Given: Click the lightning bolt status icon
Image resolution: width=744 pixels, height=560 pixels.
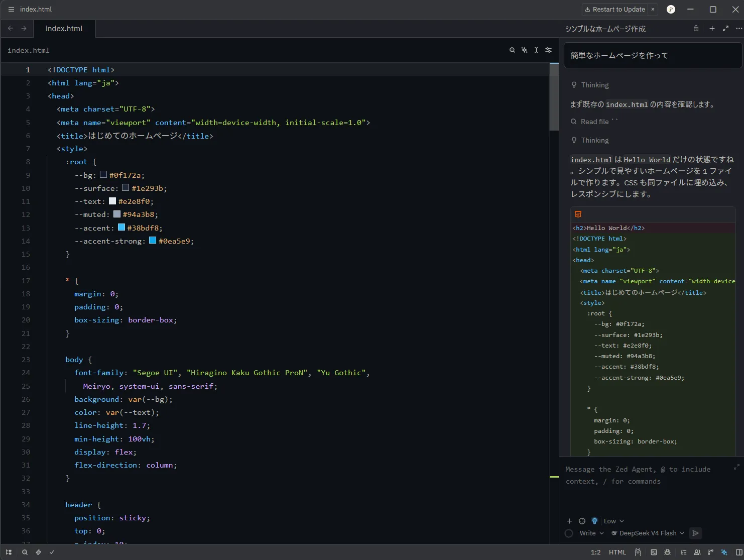Looking at the screenshot, I should point(38,552).
